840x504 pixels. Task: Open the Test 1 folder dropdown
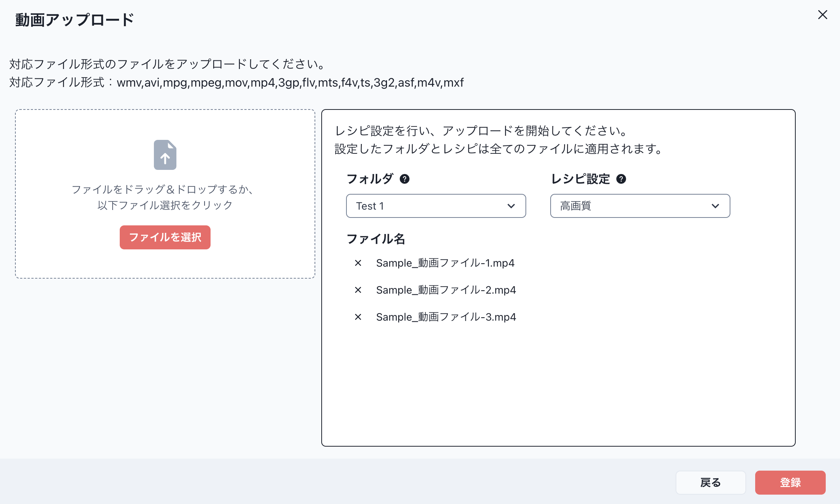point(436,206)
